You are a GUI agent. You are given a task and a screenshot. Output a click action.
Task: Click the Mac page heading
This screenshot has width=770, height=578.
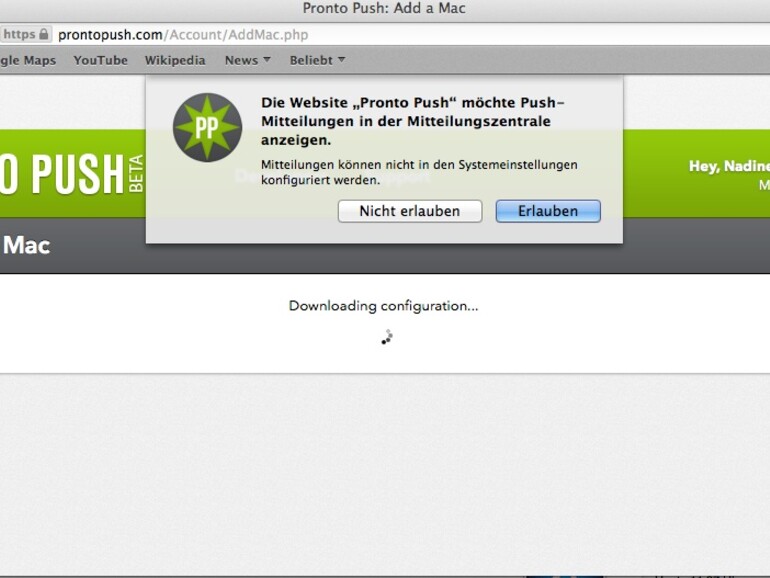click(26, 245)
